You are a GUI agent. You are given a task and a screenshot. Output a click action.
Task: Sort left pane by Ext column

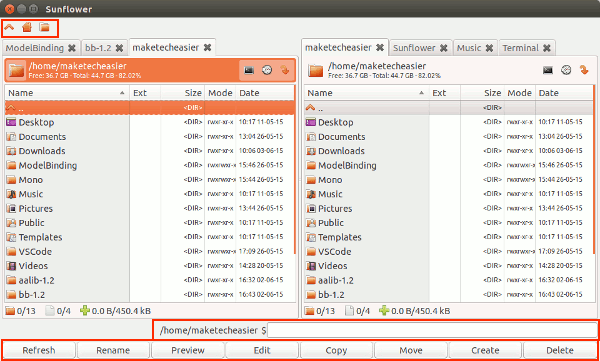tap(145, 93)
